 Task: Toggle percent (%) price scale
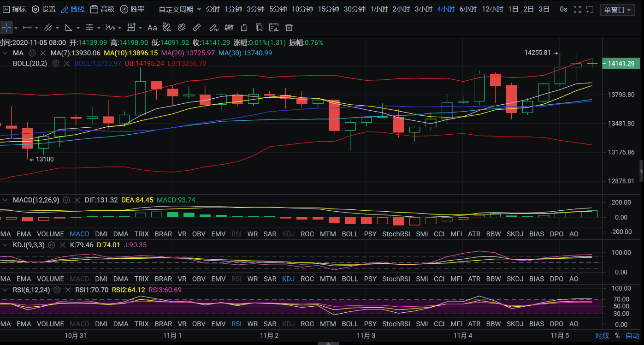(x=617, y=336)
